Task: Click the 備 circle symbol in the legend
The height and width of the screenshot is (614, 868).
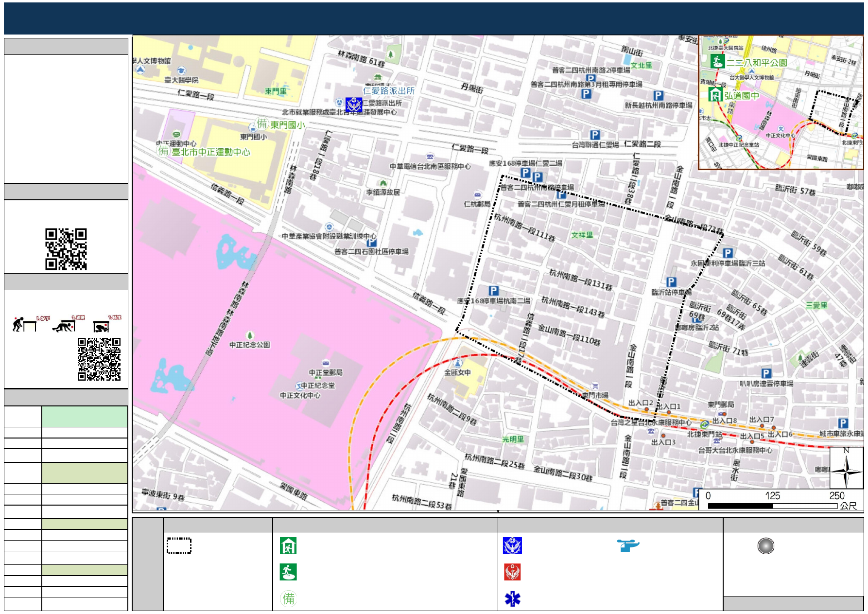Action: [x=288, y=598]
